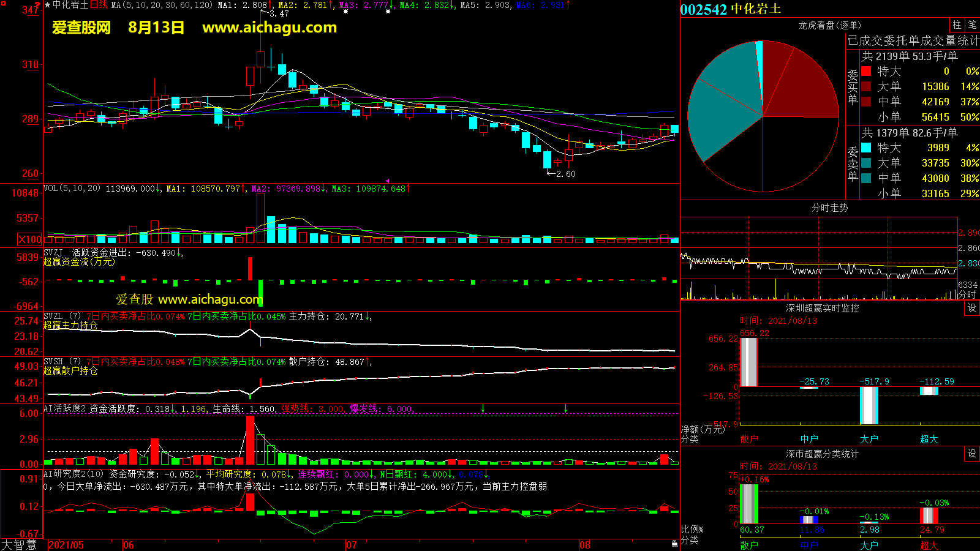Click the star icon before 中化岩土
This screenshot has width=980, height=551.
(x=48, y=5)
